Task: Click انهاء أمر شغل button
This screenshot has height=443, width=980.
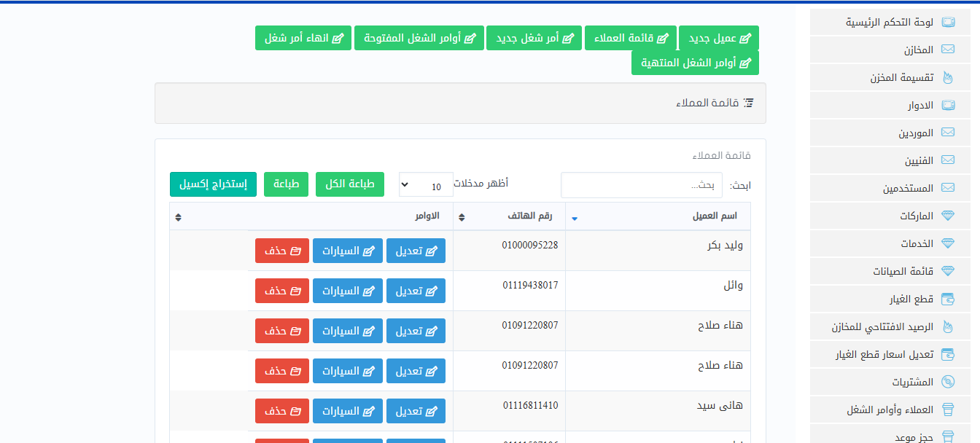Action: [x=303, y=38]
